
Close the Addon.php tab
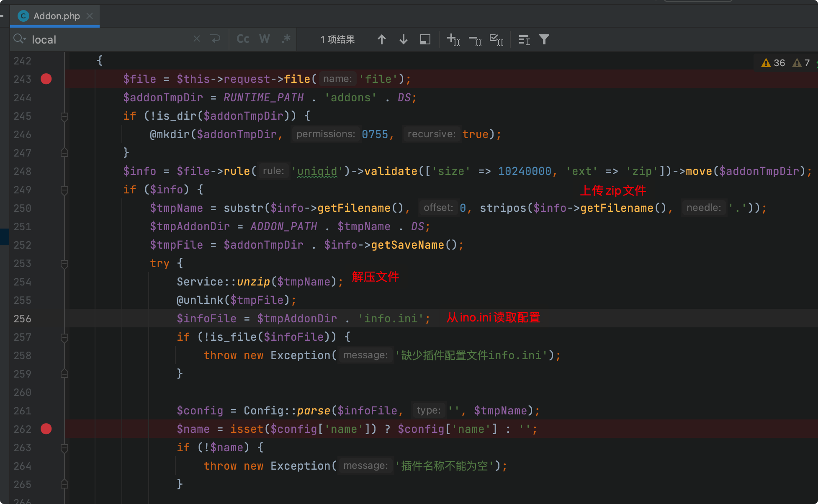click(x=89, y=16)
